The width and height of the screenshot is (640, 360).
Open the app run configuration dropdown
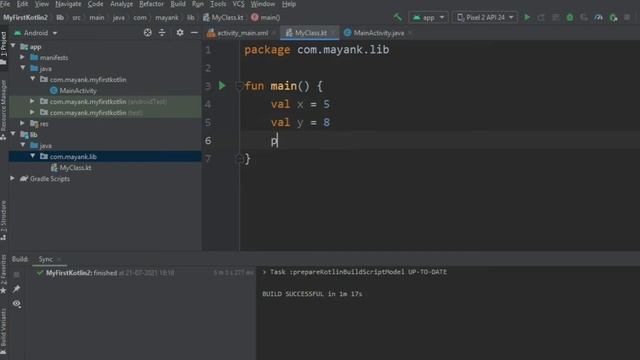pyautogui.click(x=428, y=18)
